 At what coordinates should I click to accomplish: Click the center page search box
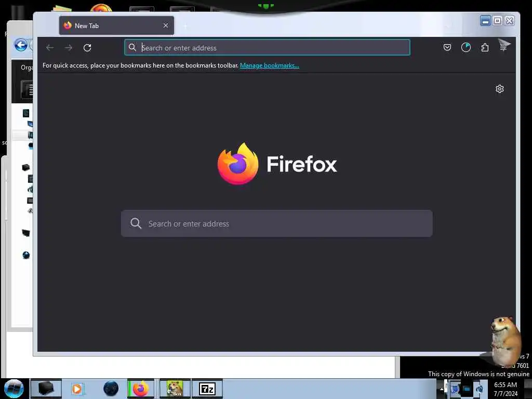tap(277, 223)
